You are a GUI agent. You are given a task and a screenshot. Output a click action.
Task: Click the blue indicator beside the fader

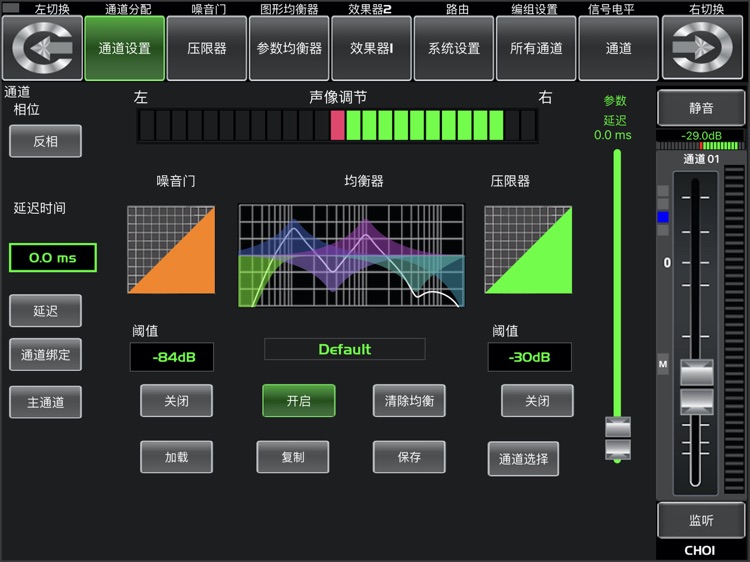click(663, 217)
